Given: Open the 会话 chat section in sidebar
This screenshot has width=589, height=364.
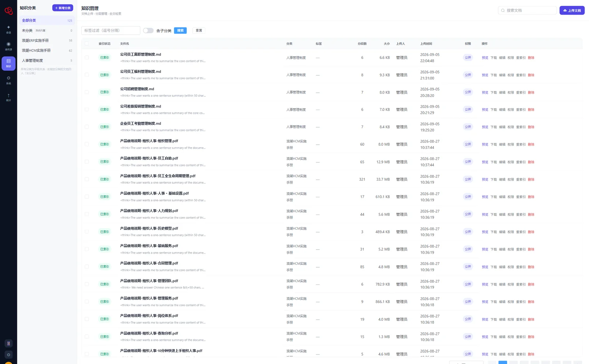Looking at the screenshot, I should click(x=8, y=29).
